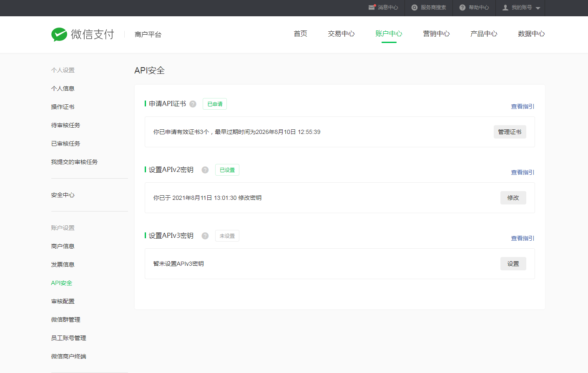
Task: Go to 数据中心 in top navigation
Action: (x=531, y=34)
